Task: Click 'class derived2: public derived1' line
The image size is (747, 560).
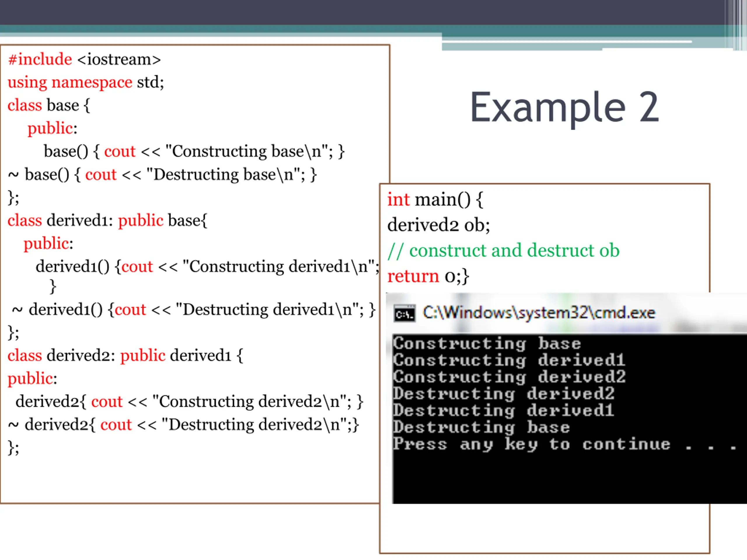Action: (125, 356)
